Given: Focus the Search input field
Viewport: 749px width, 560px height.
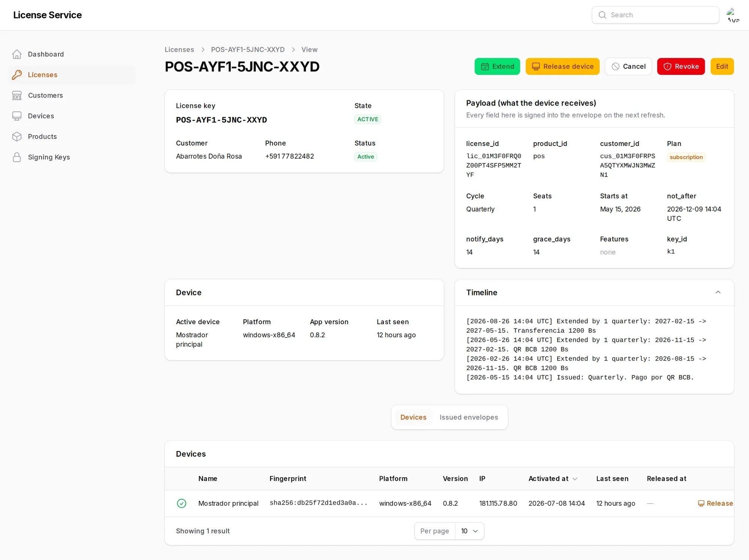Looking at the screenshot, I should tap(655, 15).
